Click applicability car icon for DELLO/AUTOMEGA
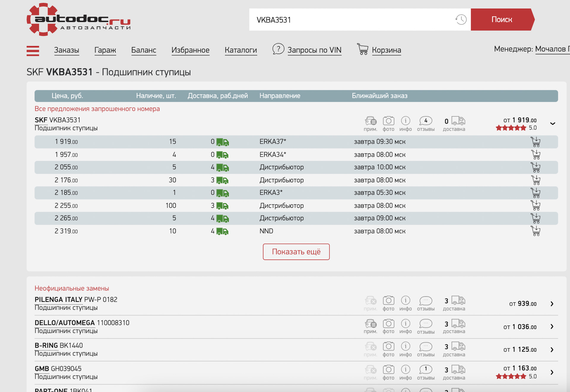This screenshot has height=392, width=570. (370, 324)
